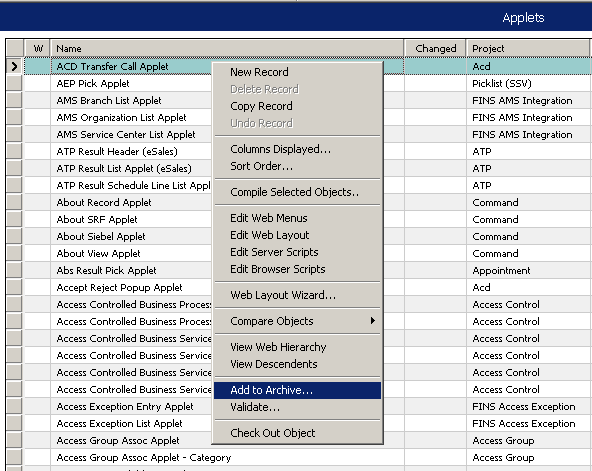Select Abs Result Pick Applet
592x471 pixels.
(106, 271)
